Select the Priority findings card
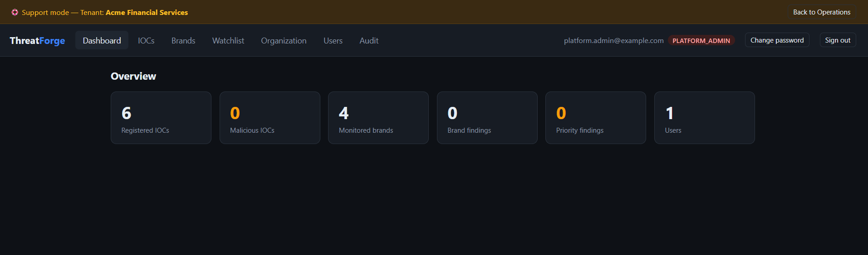Image resolution: width=868 pixels, height=255 pixels. point(596,118)
